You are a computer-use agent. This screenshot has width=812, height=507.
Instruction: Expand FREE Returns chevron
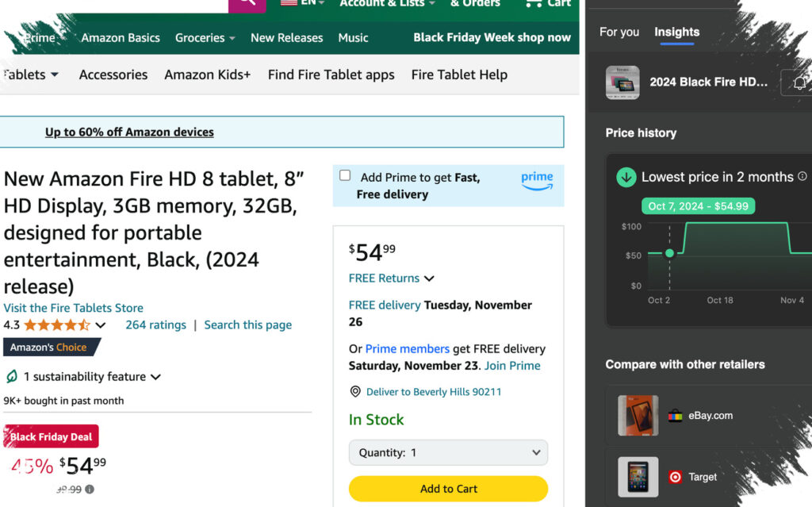tap(429, 278)
